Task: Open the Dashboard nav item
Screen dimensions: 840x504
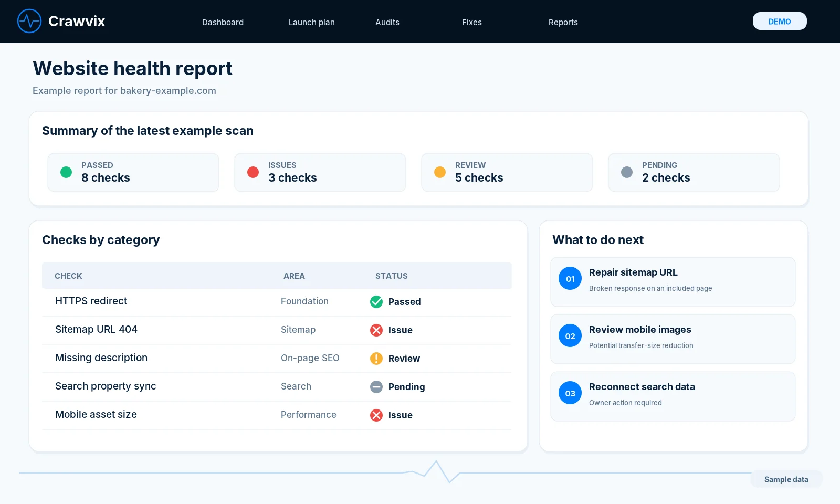Action: point(223,22)
